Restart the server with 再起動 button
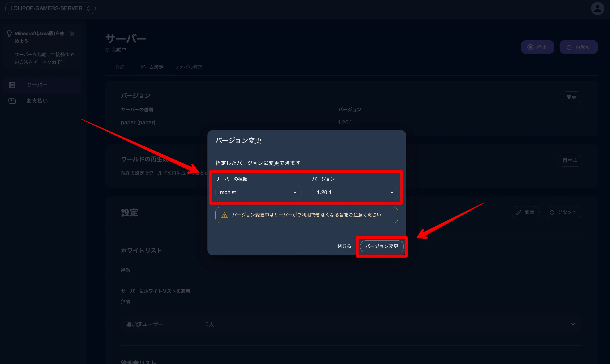Viewport: 610px width, 364px height. point(579,47)
